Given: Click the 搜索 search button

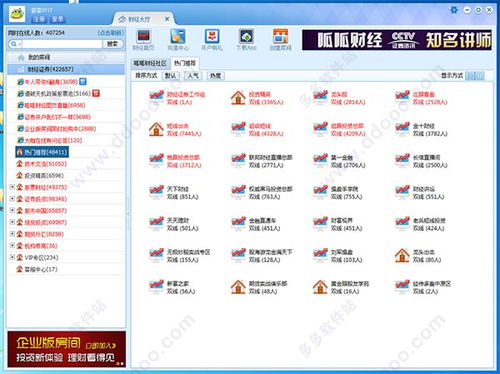Looking at the screenshot, I should tap(112, 44).
